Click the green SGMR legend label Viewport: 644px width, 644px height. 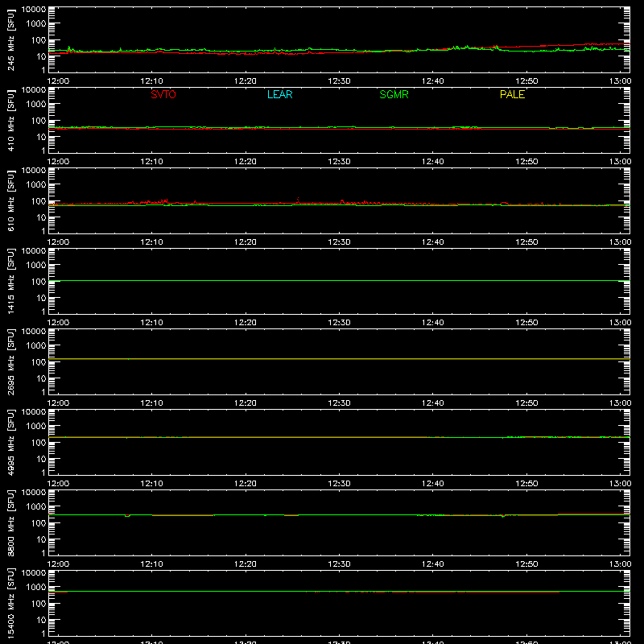394,94
